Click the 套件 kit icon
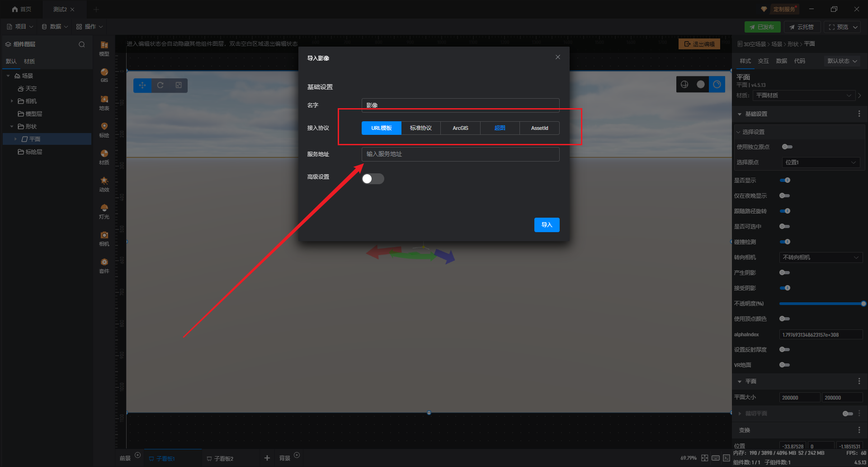Screen dimensions: 868x467 [x=104, y=265]
